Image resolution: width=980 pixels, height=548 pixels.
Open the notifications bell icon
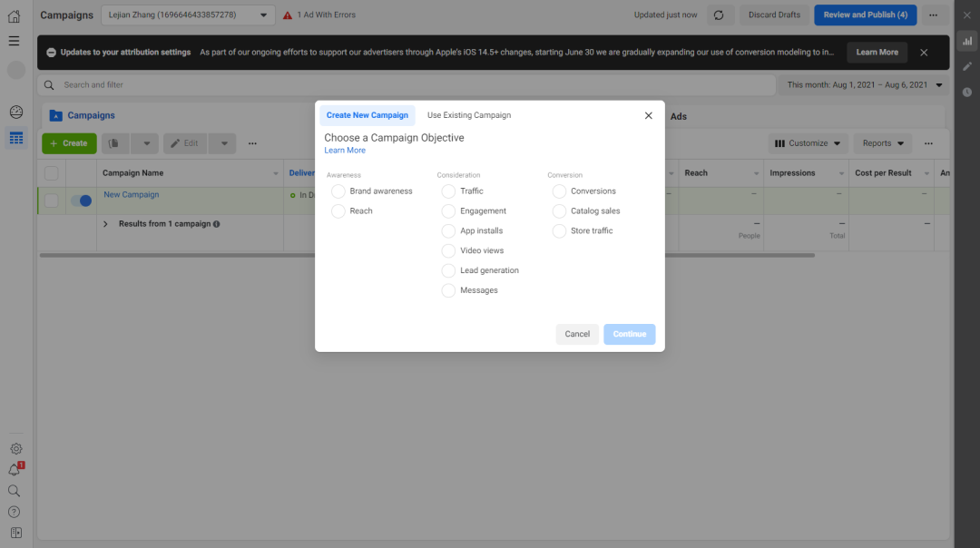[x=15, y=469]
